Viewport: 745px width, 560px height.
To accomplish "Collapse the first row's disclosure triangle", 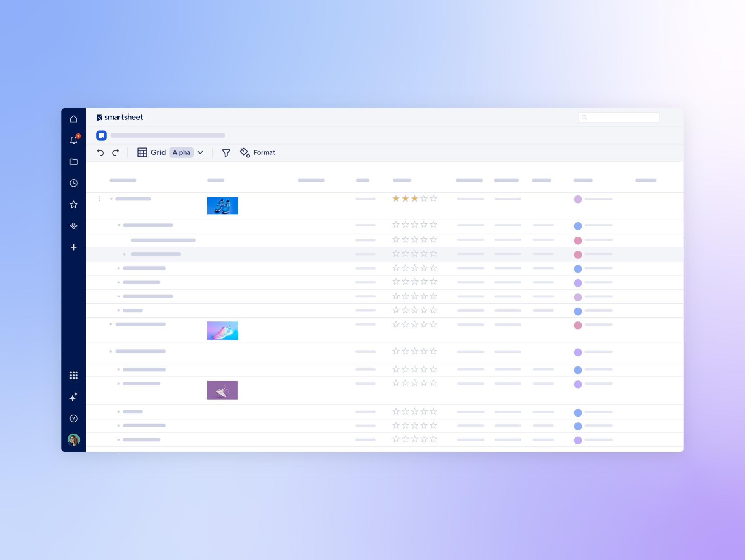I will pos(111,198).
